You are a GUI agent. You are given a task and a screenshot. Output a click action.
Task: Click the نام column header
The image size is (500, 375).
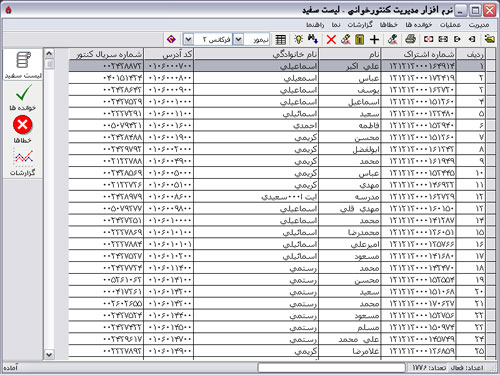click(x=350, y=54)
